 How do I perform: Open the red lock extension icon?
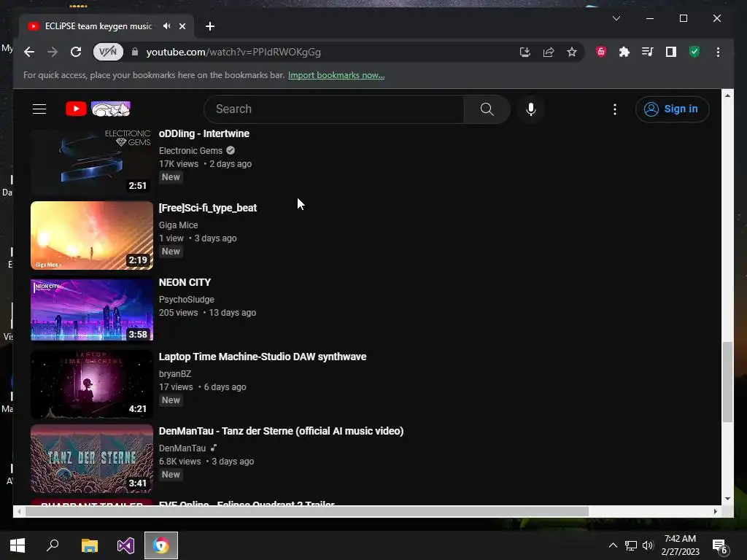click(601, 52)
